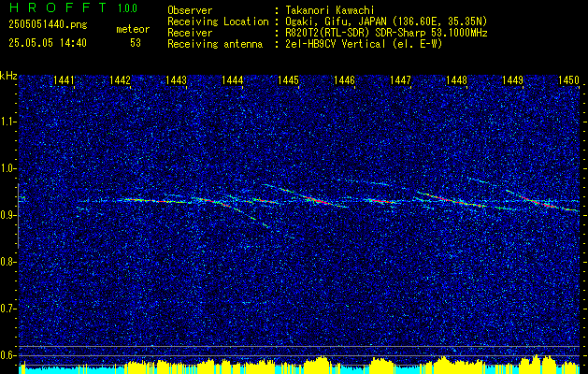The width and height of the screenshot is (588, 374).
Task: Click the 1445 time axis marker
Action: (288, 79)
